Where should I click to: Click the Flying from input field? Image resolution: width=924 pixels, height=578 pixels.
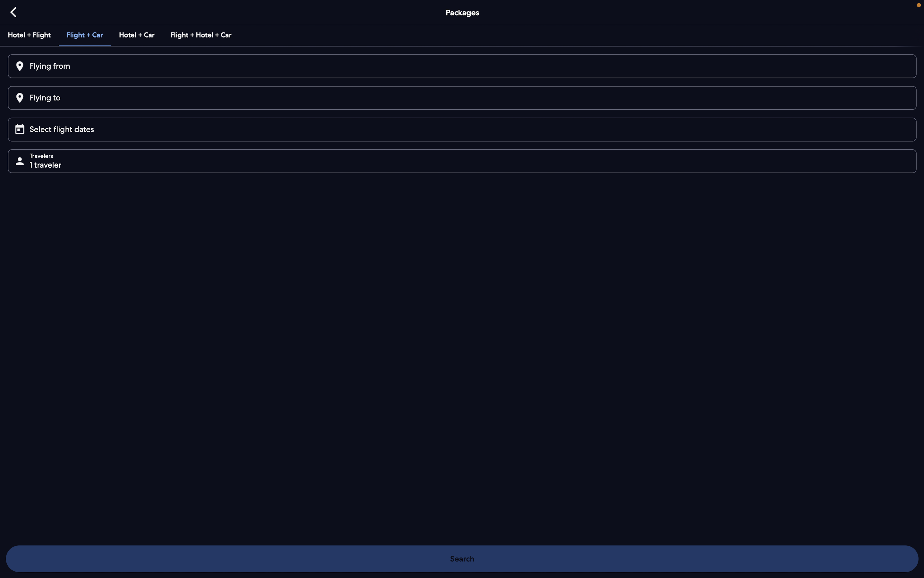462,66
